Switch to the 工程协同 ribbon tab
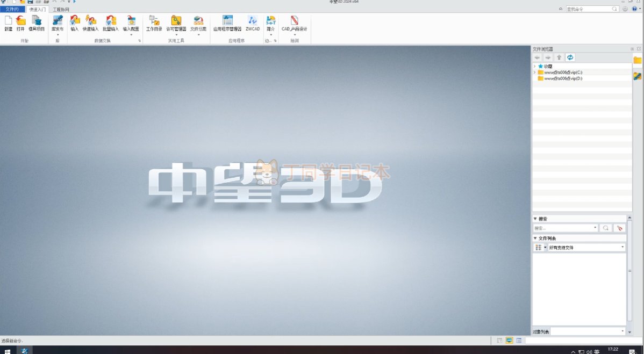The height and width of the screenshot is (354, 644). point(61,9)
